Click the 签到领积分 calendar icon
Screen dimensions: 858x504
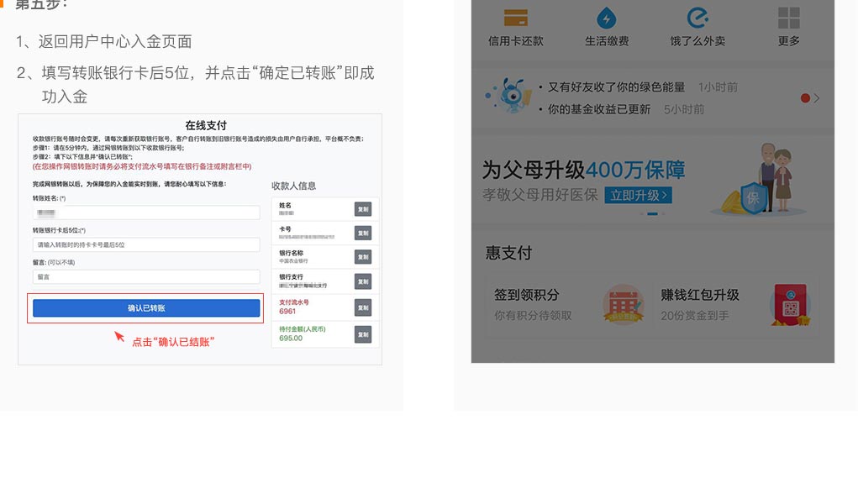click(623, 304)
